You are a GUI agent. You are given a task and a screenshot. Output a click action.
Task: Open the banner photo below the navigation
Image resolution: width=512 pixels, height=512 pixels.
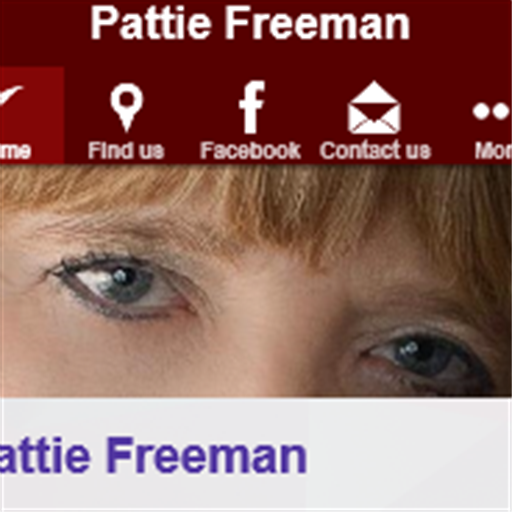click(x=256, y=281)
